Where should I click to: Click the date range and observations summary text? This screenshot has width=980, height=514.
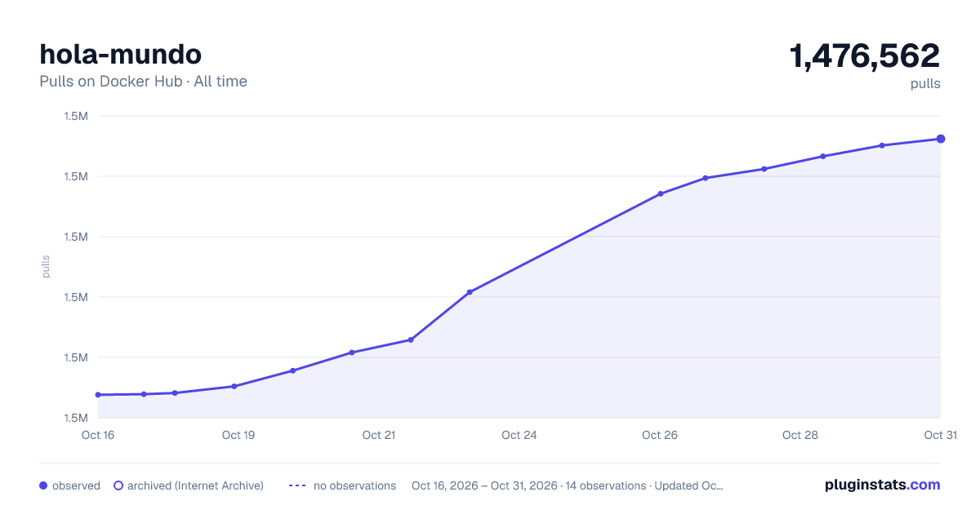tap(568, 485)
